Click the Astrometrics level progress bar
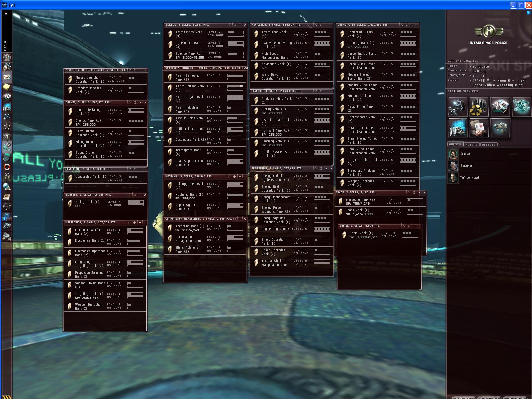The height and width of the screenshot is (399, 532). point(235,32)
